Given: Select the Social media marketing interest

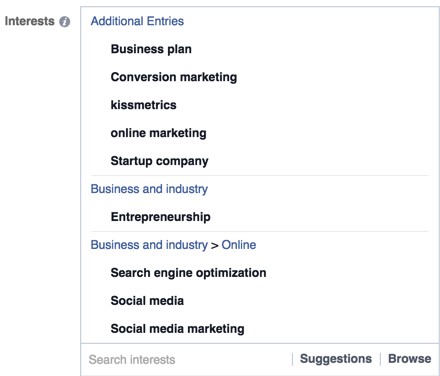Looking at the screenshot, I should click(x=177, y=329).
